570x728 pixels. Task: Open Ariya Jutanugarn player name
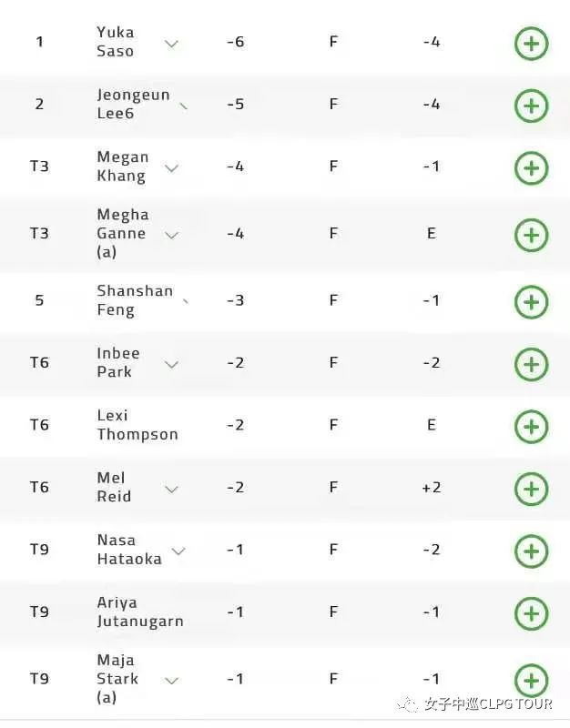(140, 612)
